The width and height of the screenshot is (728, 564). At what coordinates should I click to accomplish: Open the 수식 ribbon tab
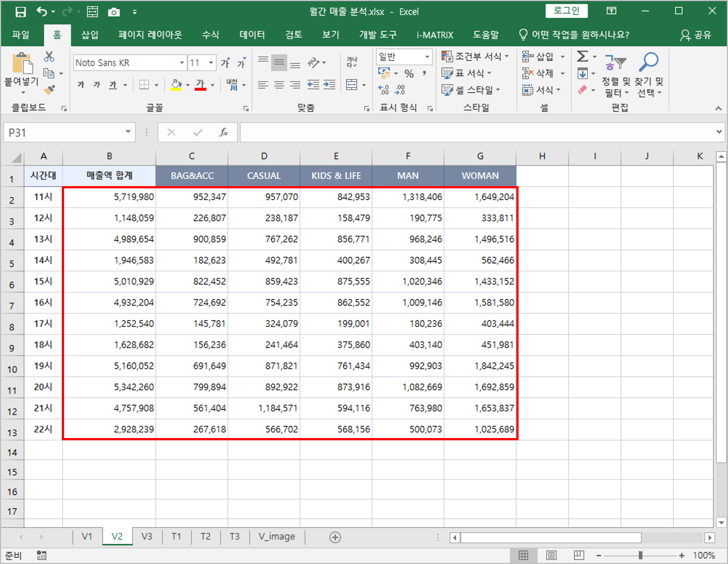point(210,35)
